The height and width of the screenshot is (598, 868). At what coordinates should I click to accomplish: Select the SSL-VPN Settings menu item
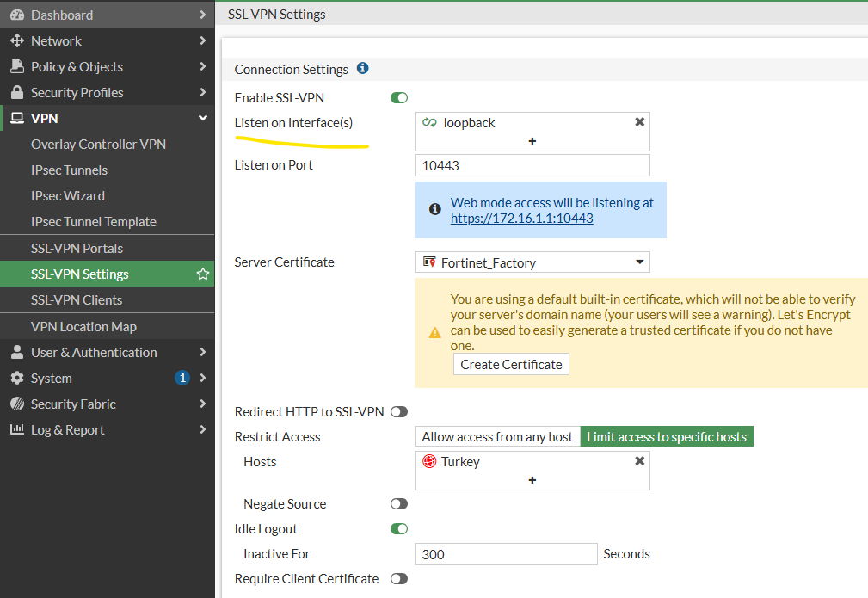pyautogui.click(x=108, y=274)
